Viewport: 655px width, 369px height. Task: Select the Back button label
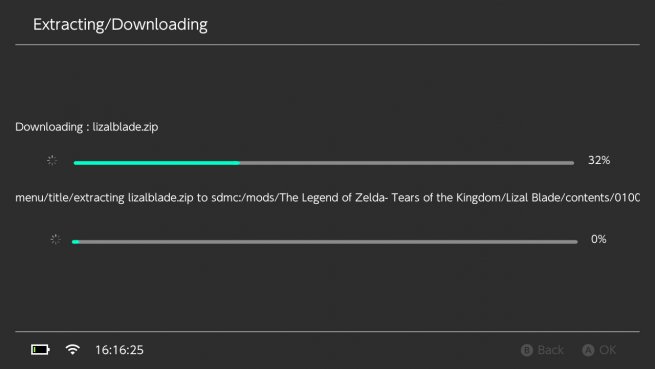pos(551,350)
